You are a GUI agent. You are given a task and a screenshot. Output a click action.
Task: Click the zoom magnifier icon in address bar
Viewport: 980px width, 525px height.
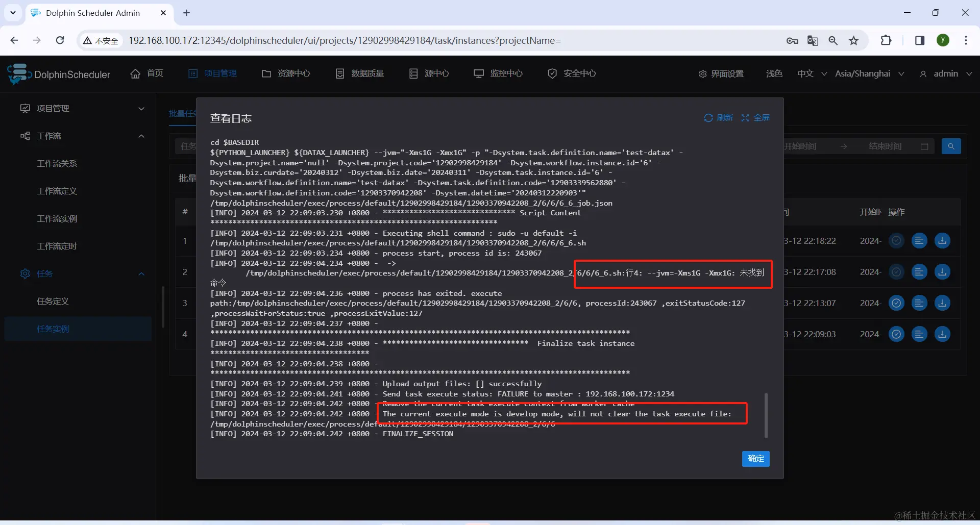833,40
